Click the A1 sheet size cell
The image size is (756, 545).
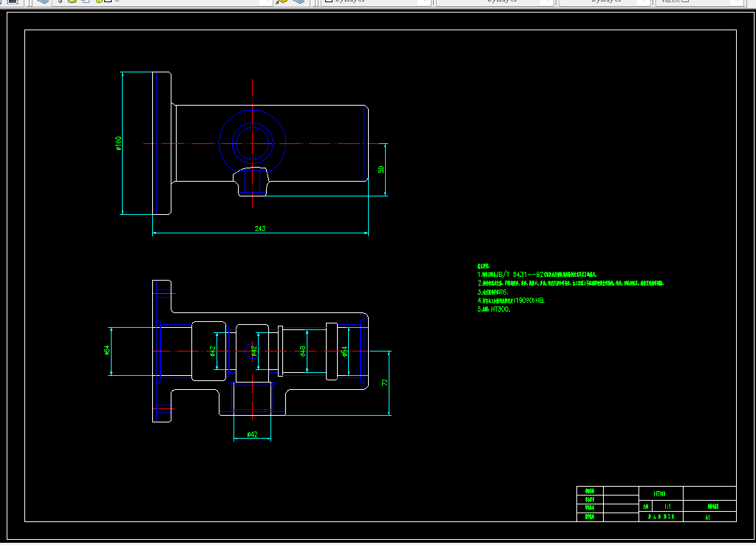click(x=709, y=517)
